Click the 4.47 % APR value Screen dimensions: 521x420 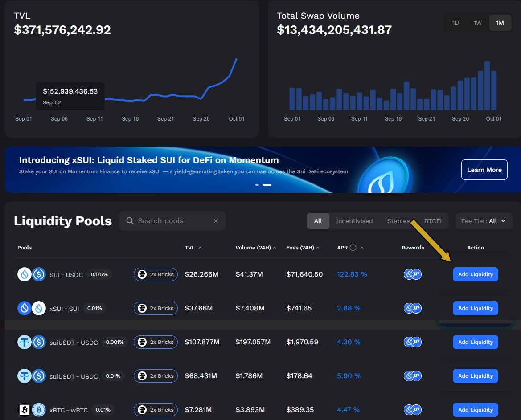point(348,410)
